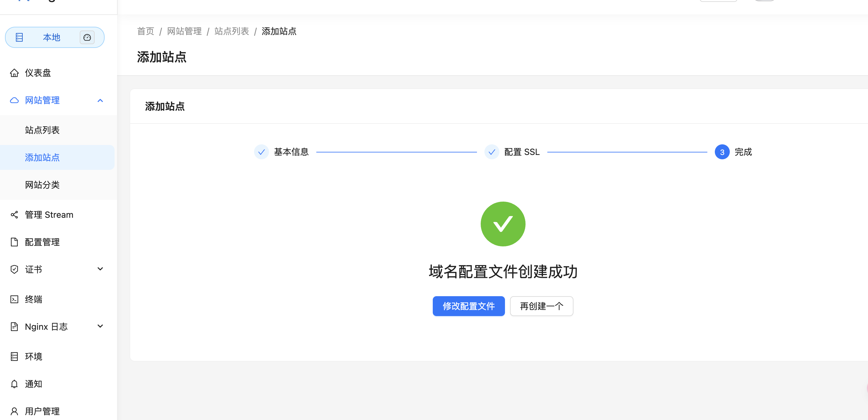Expand the Nginx 日志 submenu arrow
The width and height of the screenshot is (868, 420).
pos(100,326)
